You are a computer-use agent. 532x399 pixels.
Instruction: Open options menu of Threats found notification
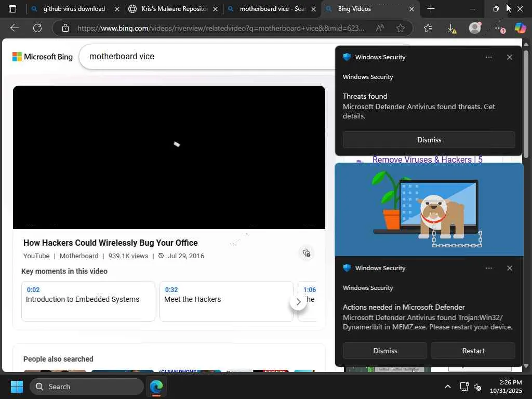[x=488, y=57]
